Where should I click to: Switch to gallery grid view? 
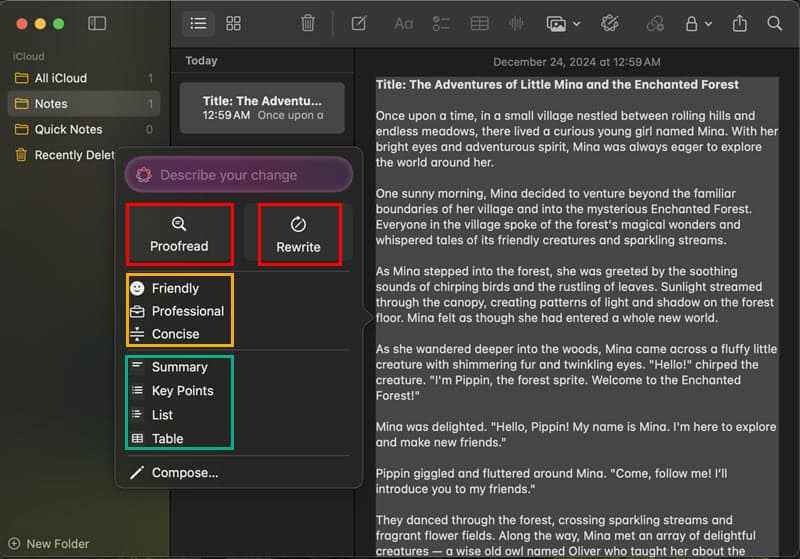(233, 23)
